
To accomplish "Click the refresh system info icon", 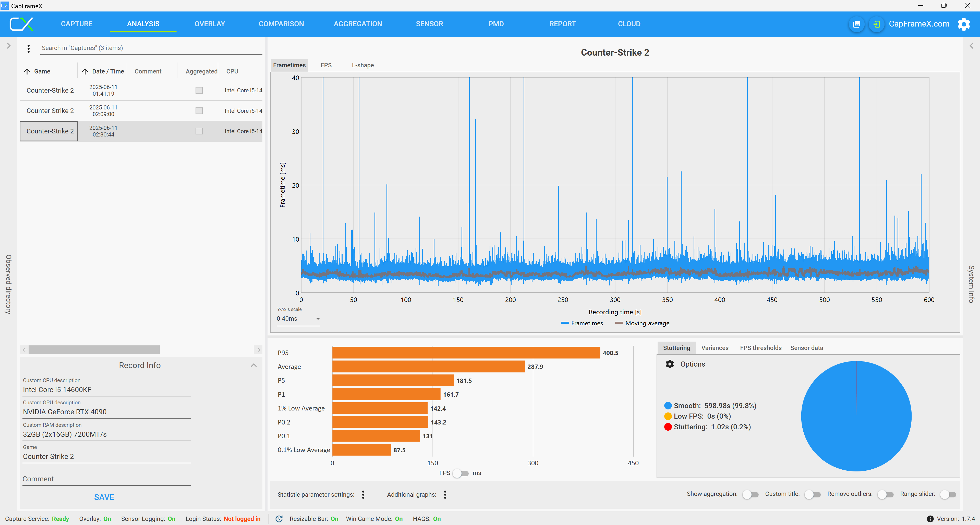I will tap(279, 519).
